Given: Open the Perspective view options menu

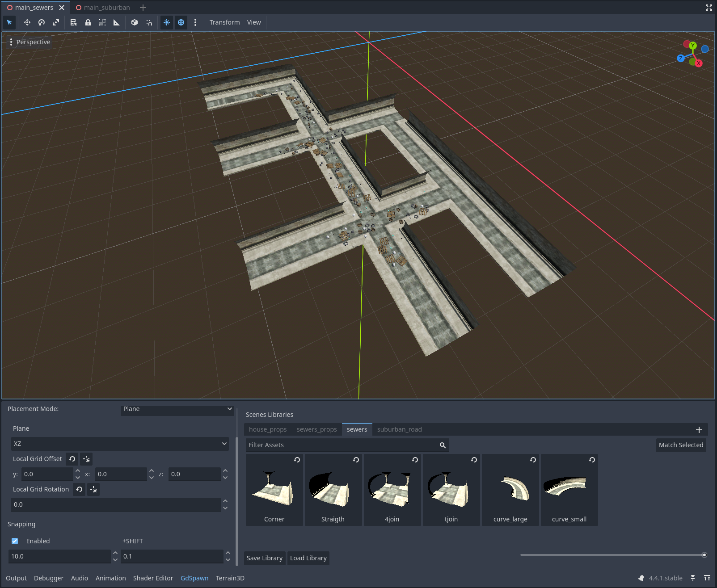Looking at the screenshot, I should click(30, 42).
